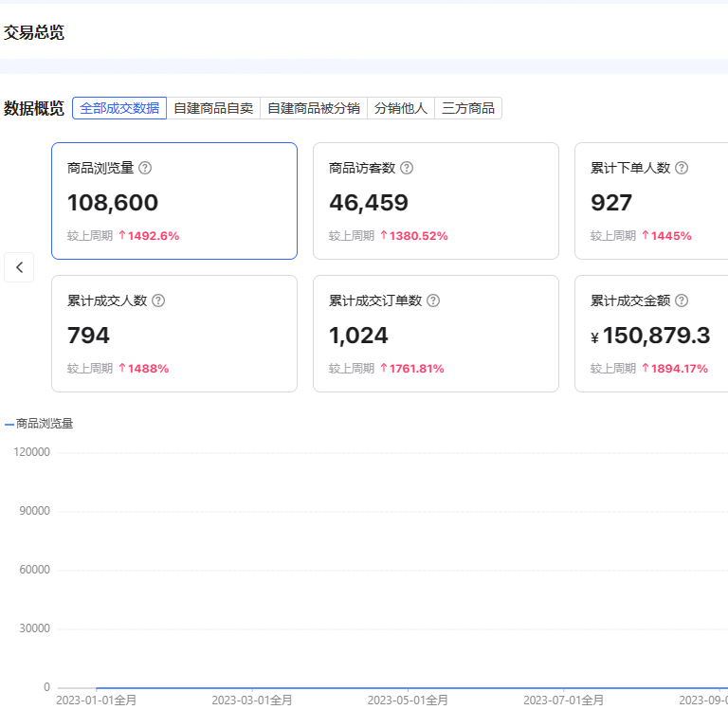Click the 2023-05-01全月 label on chart axis

click(x=408, y=701)
